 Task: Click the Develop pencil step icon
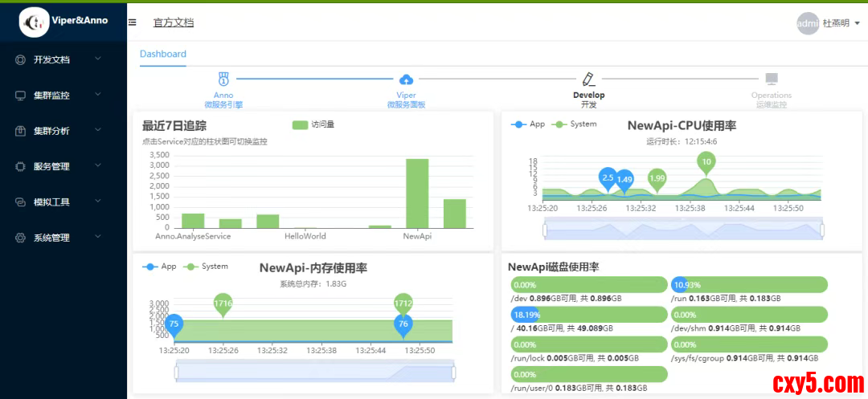pyautogui.click(x=588, y=79)
